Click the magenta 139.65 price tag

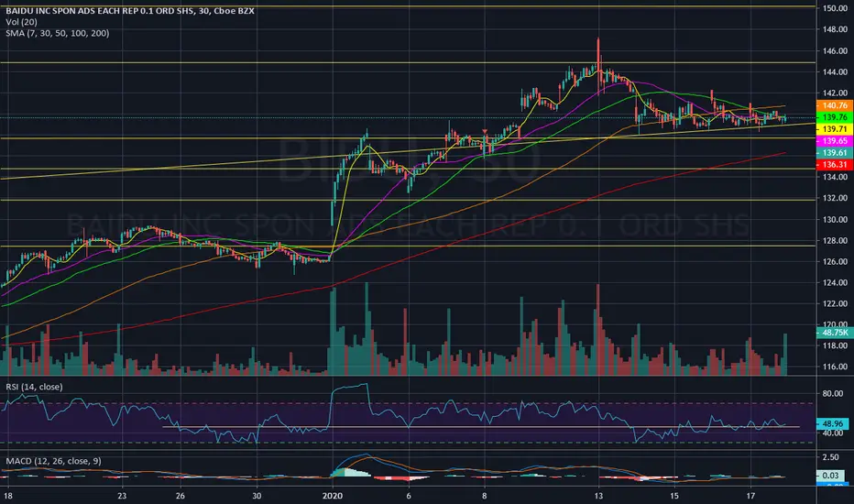click(835, 141)
